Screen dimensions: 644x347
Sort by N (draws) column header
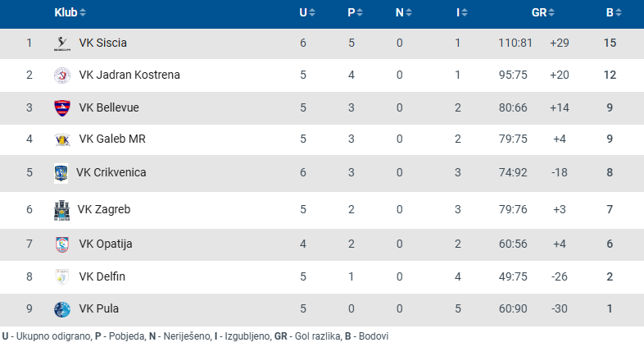point(403,12)
